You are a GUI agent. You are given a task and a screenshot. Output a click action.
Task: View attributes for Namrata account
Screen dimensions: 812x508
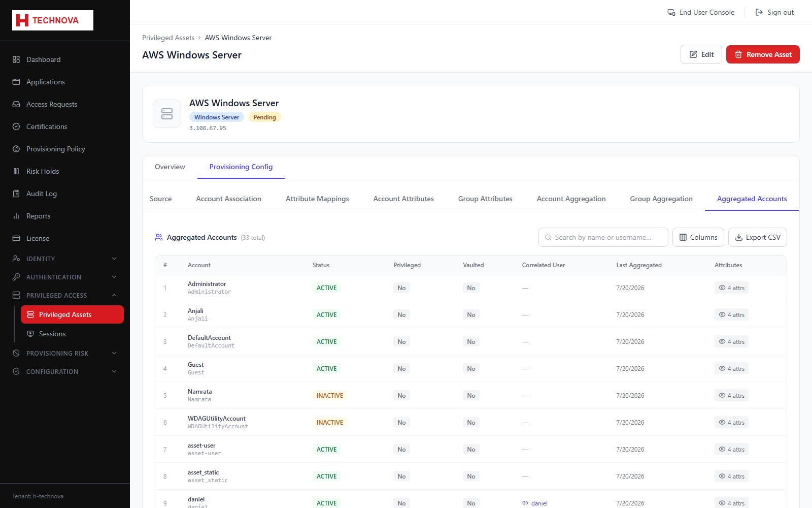[x=731, y=396]
